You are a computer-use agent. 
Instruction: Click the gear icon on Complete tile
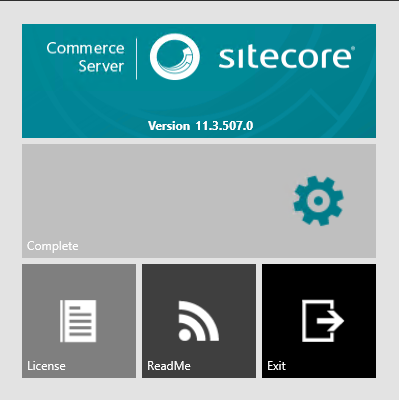[318, 201]
